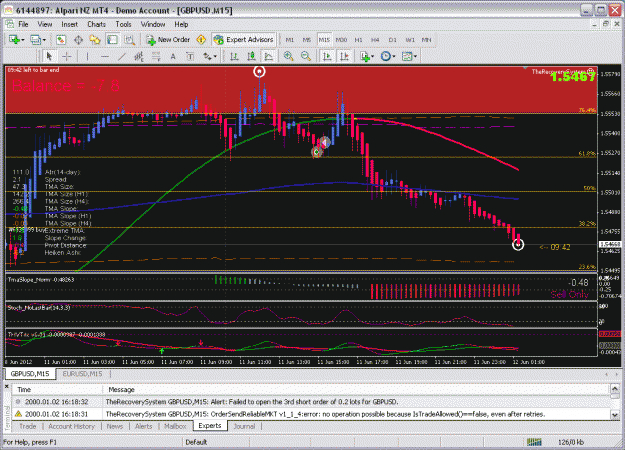Switch to W1 timeframe
The image size is (625, 450).
click(410, 40)
